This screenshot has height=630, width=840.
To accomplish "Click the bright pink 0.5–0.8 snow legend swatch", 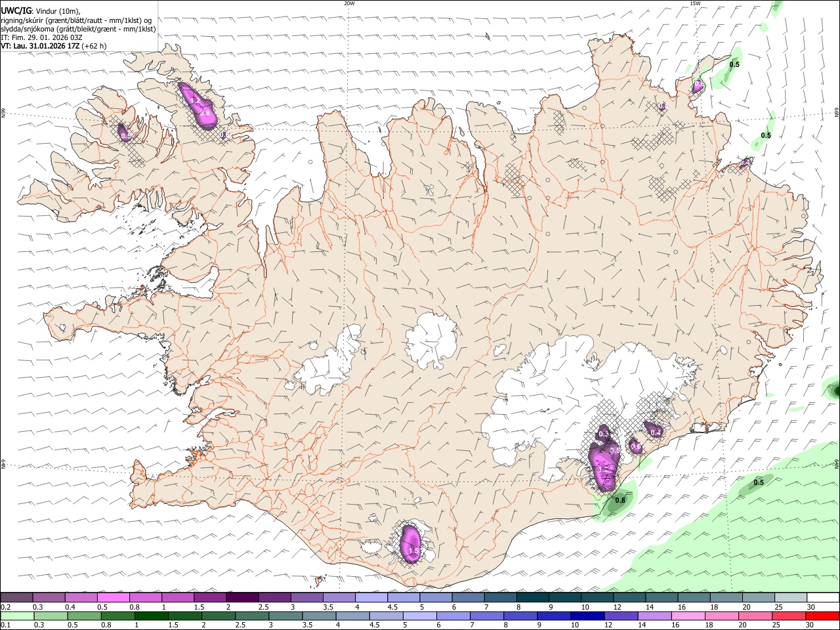I will pos(114,598).
